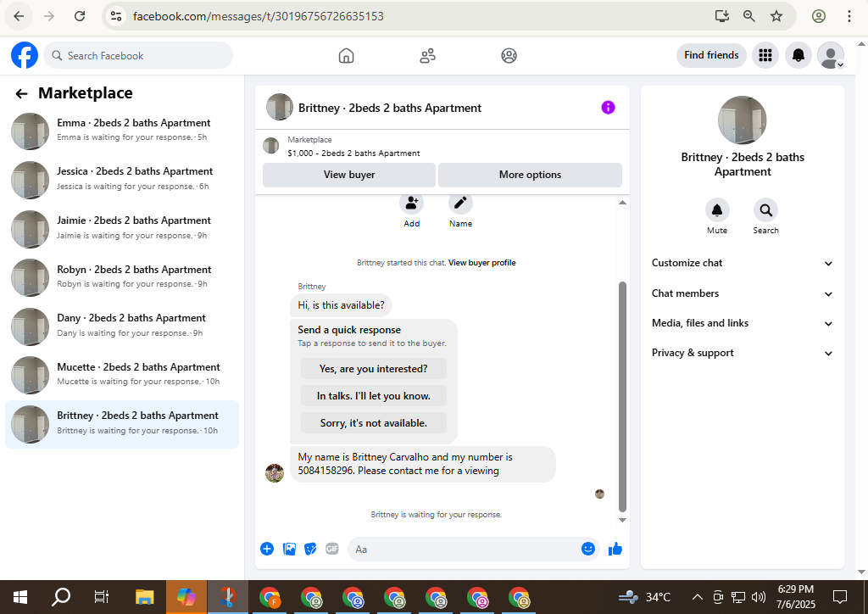Open Dany's 2beds 2 baths conversation
This screenshot has width=868, height=614.
[122, 327]
